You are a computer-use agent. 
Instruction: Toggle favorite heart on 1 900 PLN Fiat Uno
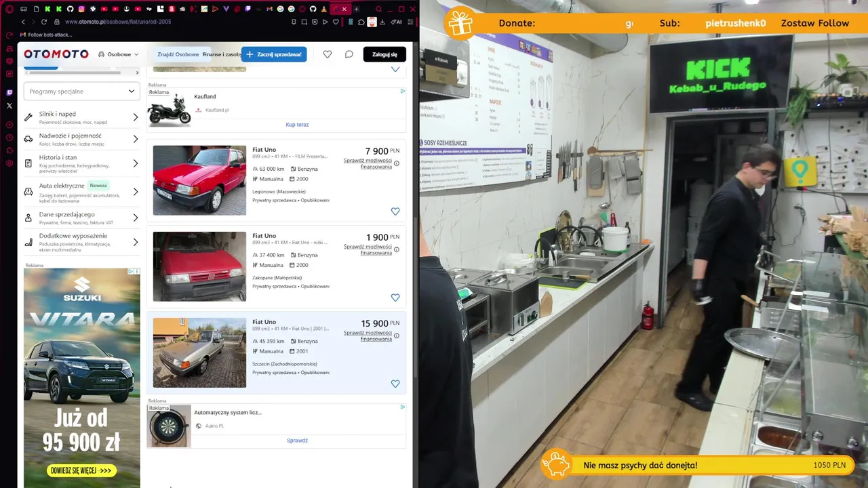395,298
